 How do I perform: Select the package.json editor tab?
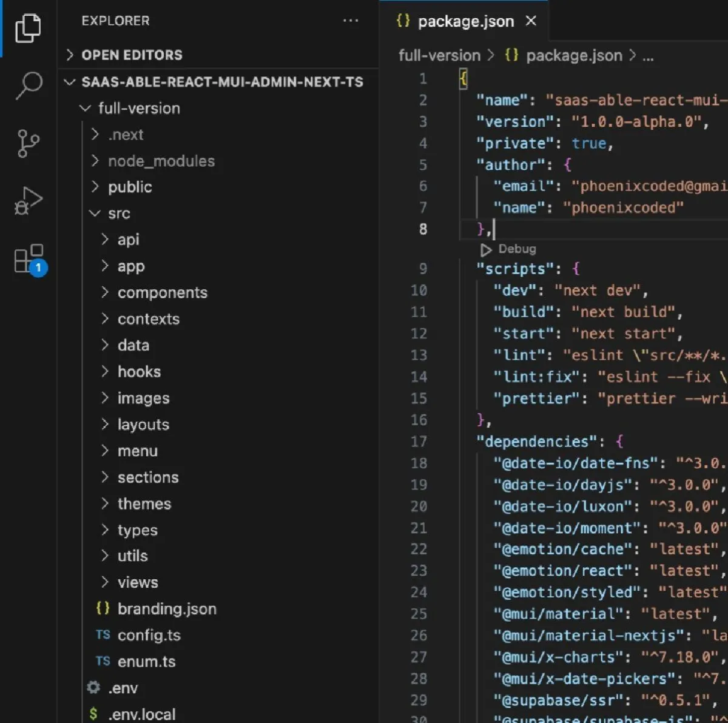[465, 22]
